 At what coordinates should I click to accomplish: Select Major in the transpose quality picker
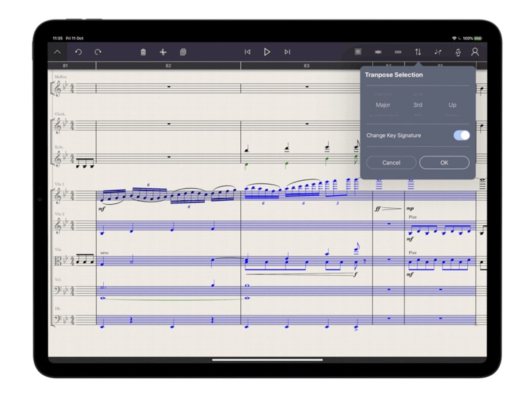click(x=383, y=105)
